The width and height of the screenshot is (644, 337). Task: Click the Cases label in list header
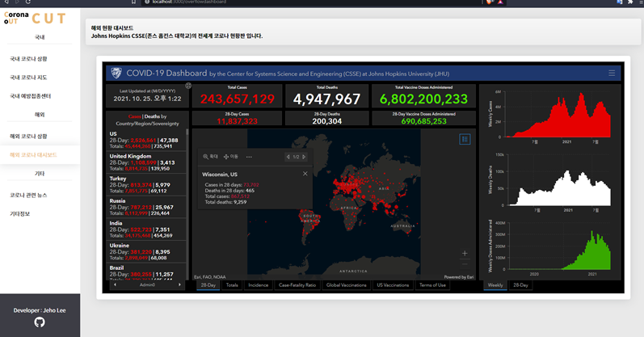click(134, 116)
